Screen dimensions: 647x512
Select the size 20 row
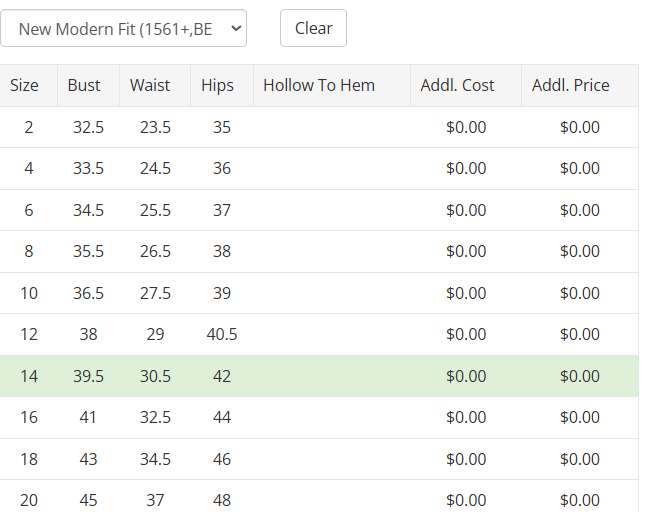coord(29,499)
